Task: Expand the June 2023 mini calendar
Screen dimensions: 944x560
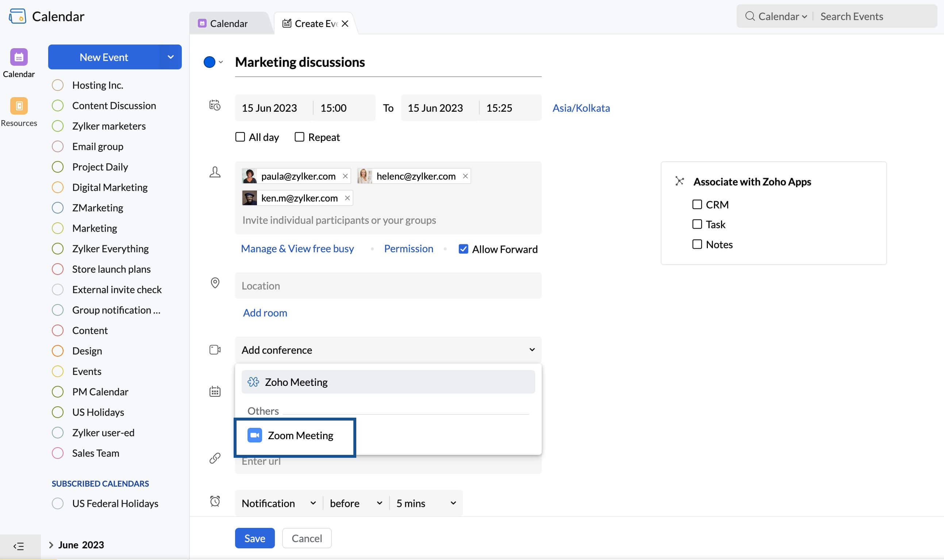Action: pos(51,545)
